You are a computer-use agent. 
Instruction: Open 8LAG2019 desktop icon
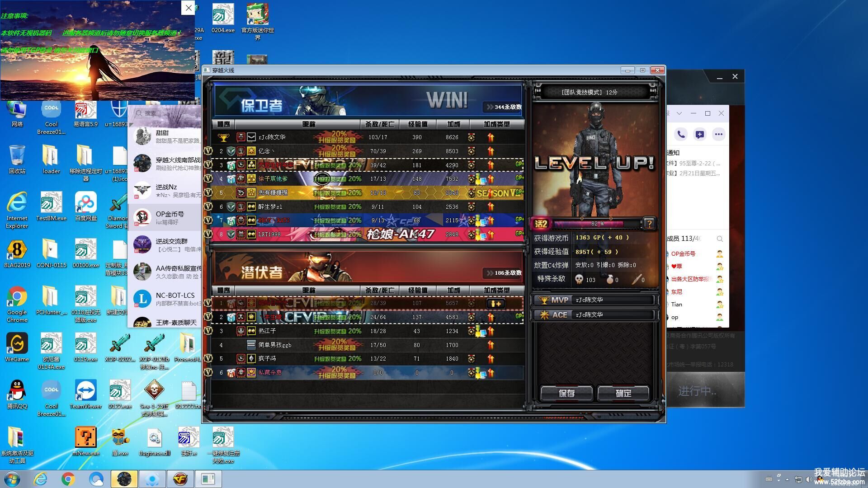click(17, 253)
